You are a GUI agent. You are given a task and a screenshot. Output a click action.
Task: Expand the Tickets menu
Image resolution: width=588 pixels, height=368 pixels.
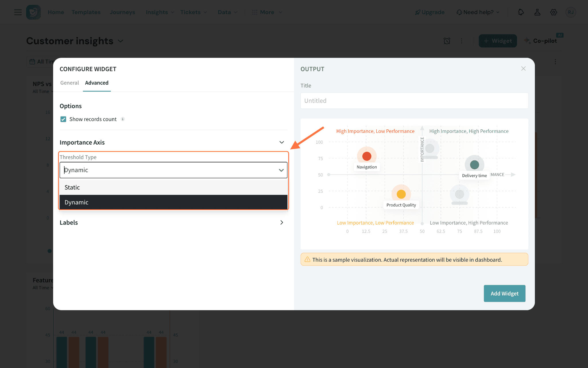[194, 12]
